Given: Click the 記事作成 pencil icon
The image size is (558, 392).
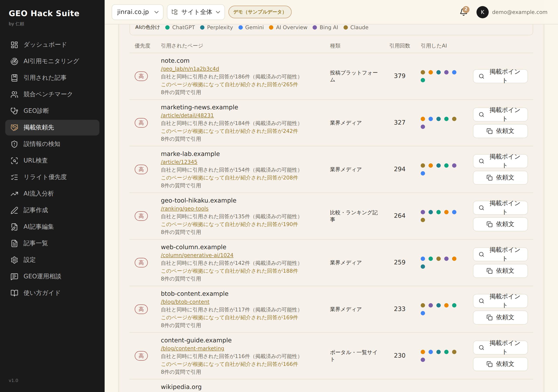Looking at the screenshot, I should click(x=14, y=210).
